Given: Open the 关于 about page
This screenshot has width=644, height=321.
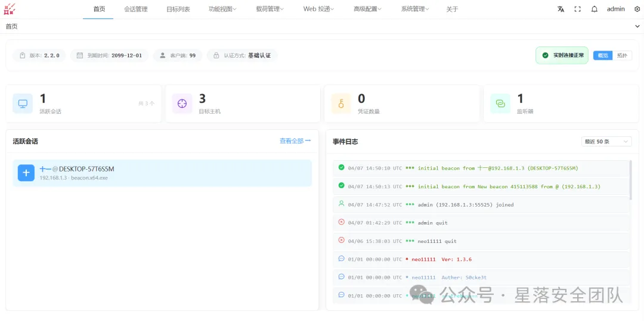Looking at the screenshot, I should point(452,9).
